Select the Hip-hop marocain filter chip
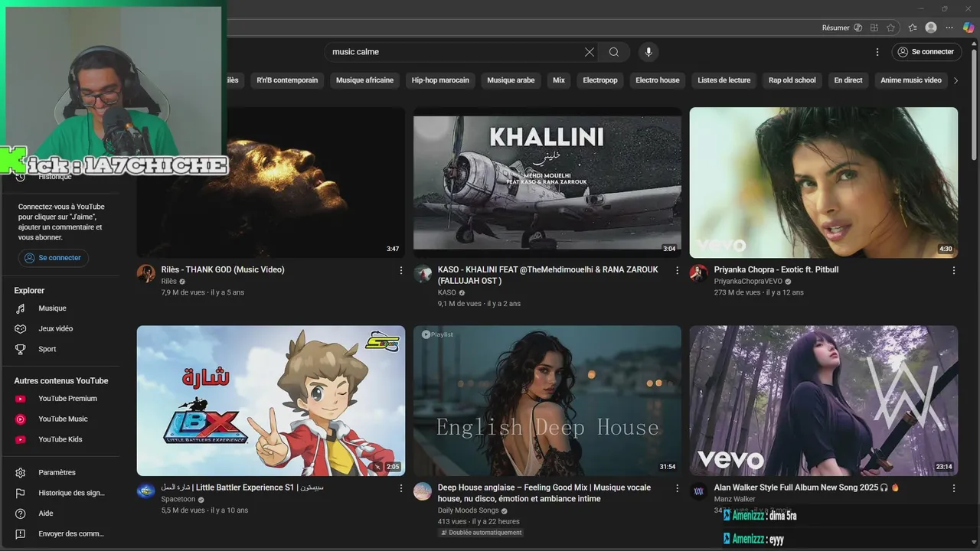This screenshot has width=980, height=551. [x=440, y=80]
